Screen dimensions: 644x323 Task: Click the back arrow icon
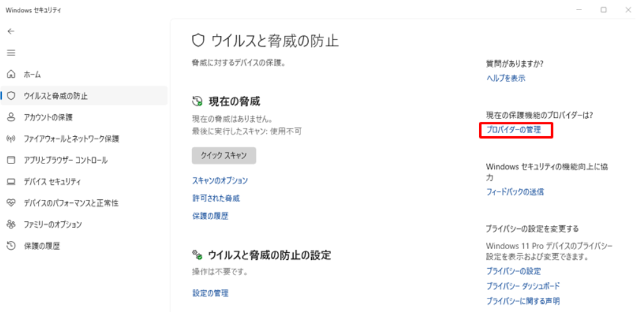(11, 31)
